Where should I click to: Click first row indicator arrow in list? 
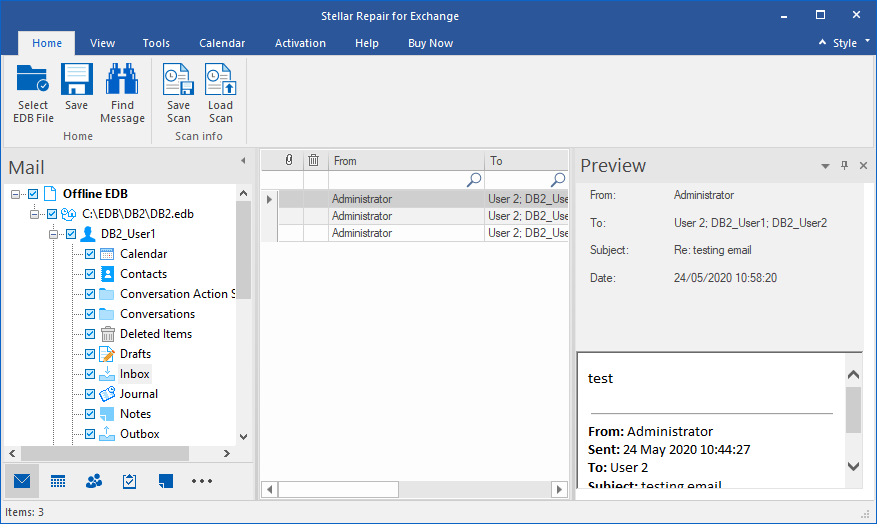[x=269, y=199]
